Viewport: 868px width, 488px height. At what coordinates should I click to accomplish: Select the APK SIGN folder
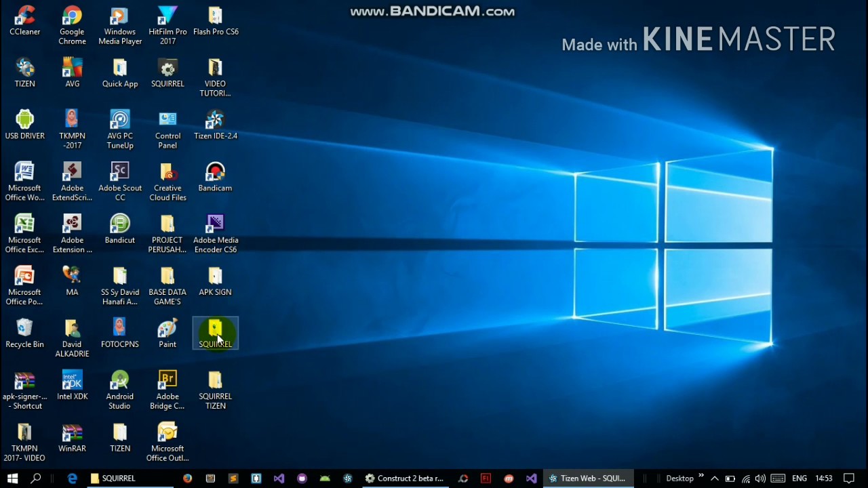[216, 281]
